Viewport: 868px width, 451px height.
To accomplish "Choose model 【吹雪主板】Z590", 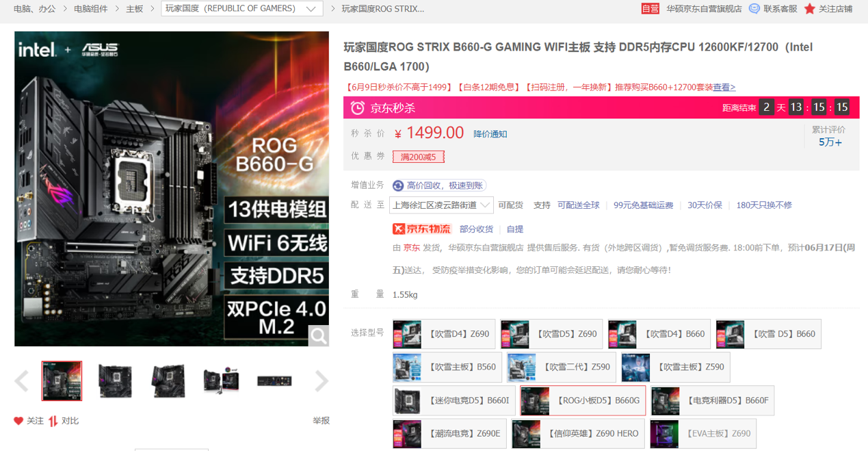I will (x=676, y=368).
